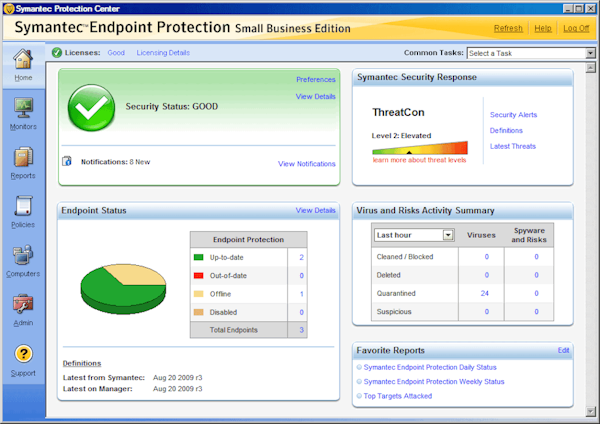The height and width of the screenshot is (424, 600).
Task: Click the Notifications clipboard icon
Action: click(67, 161)
